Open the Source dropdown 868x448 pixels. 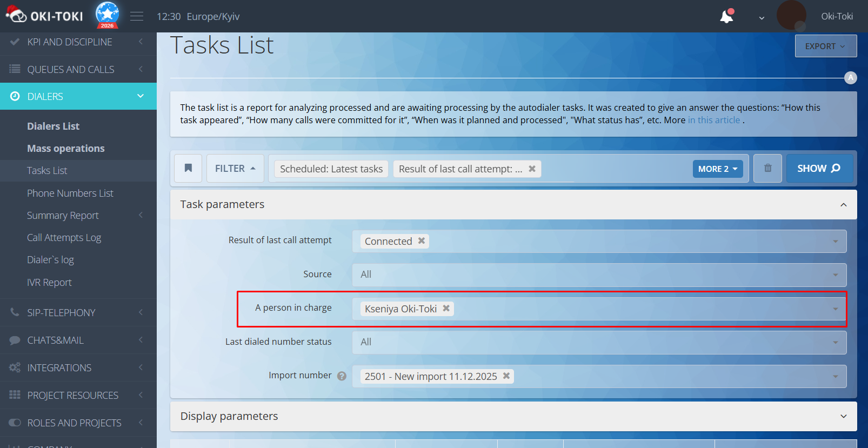point(599,275)
